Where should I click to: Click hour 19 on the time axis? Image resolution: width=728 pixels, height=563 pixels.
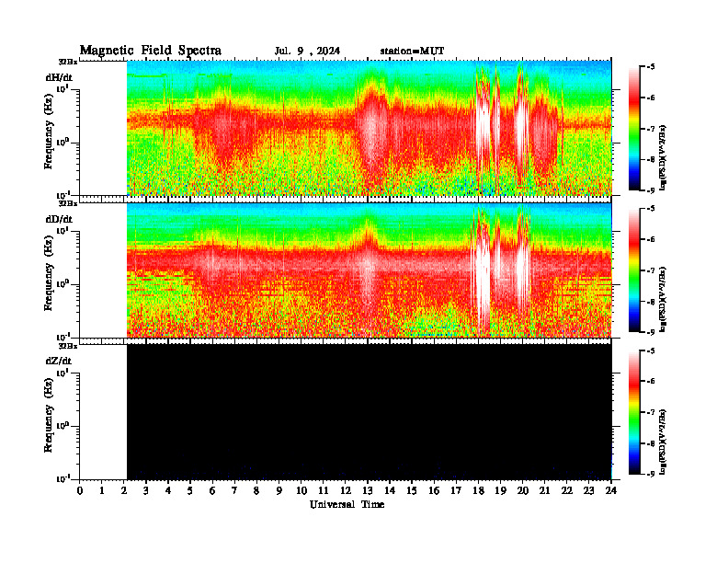click(x=500, y=490)
